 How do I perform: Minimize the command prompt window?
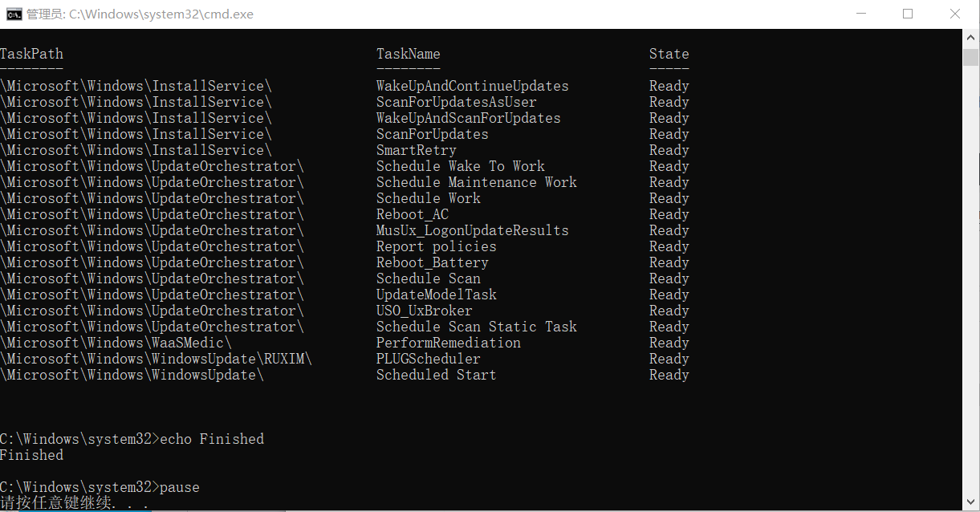(x=860, y=14)
